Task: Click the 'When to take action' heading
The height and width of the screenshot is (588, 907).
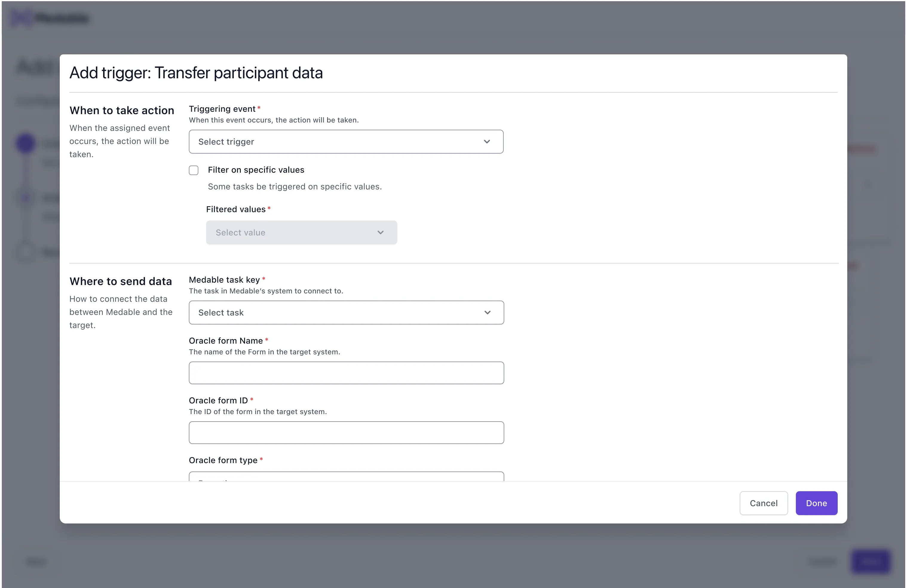Action: pyautogui.click(x=122, y=111)
